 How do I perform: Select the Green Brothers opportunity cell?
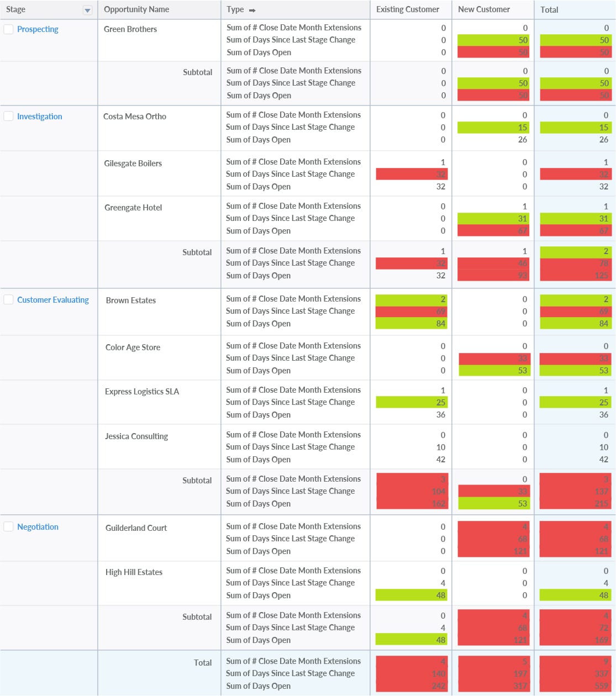click(130, 29)
